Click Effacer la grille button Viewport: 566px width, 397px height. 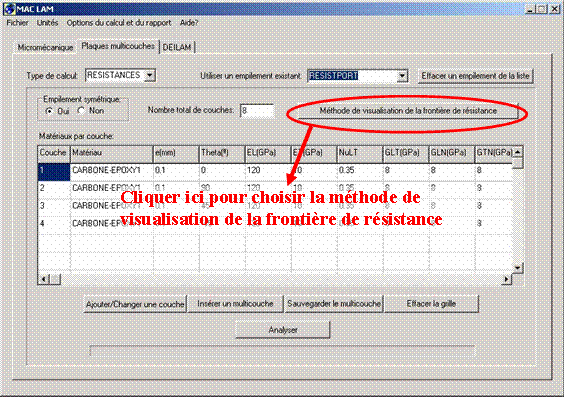click(431, 304)
